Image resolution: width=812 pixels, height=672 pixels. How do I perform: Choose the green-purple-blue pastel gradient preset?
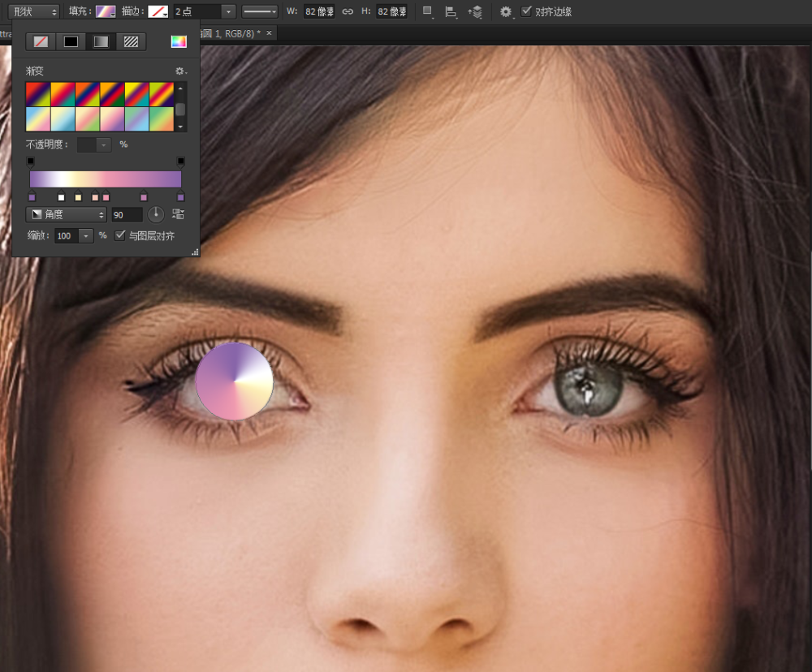pos(136,119)
